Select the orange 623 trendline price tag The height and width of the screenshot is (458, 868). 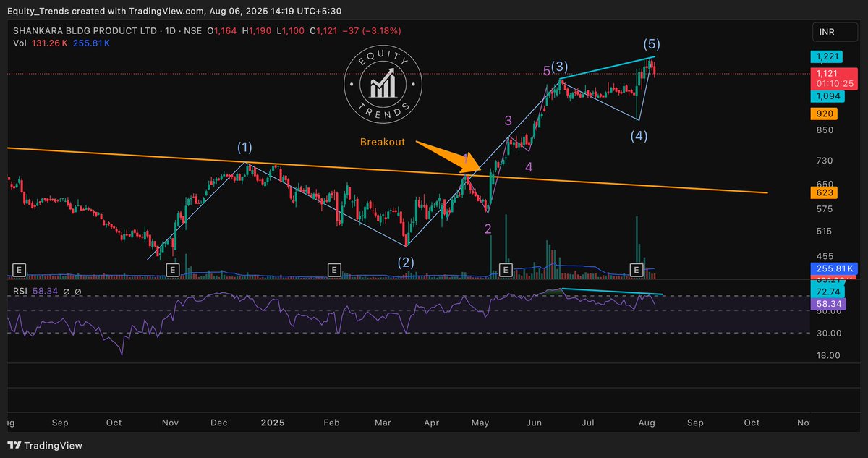tap(825, 192)
